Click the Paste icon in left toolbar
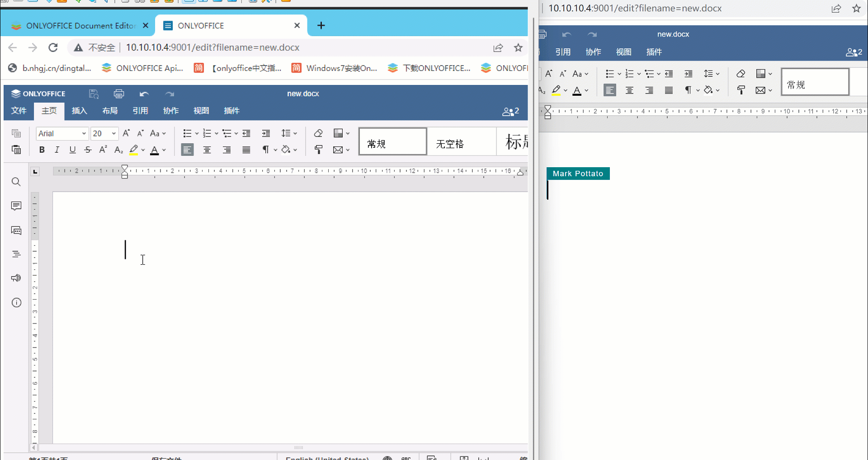 coord(16,150)
